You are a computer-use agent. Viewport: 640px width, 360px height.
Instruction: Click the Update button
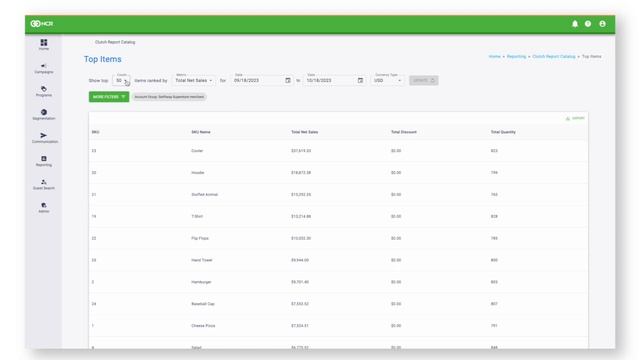(424, 80)
